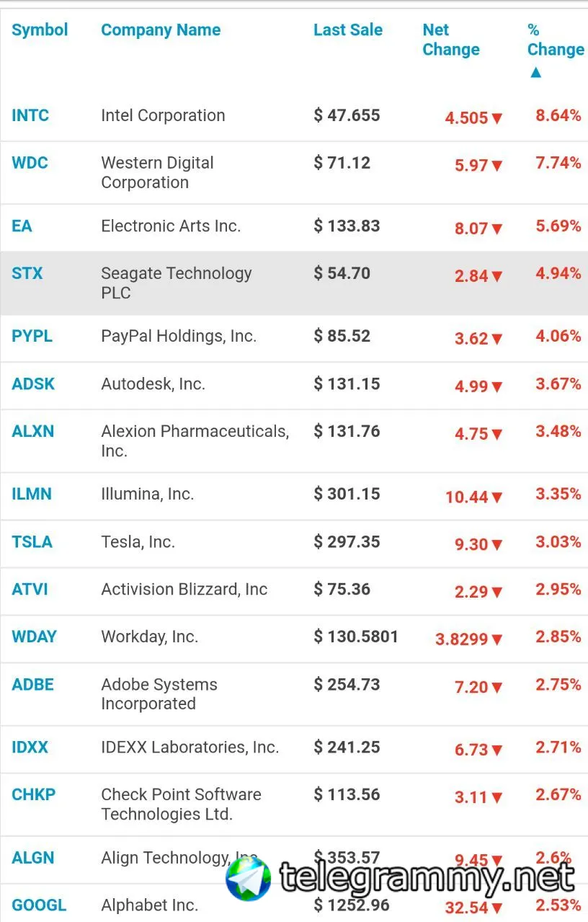Click the Workday net change value 3.8299
The image size is (588, 922).
461,639
